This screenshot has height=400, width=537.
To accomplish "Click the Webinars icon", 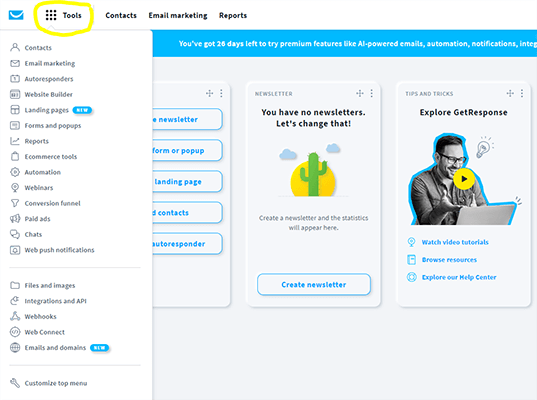I will tap(15, 187).
